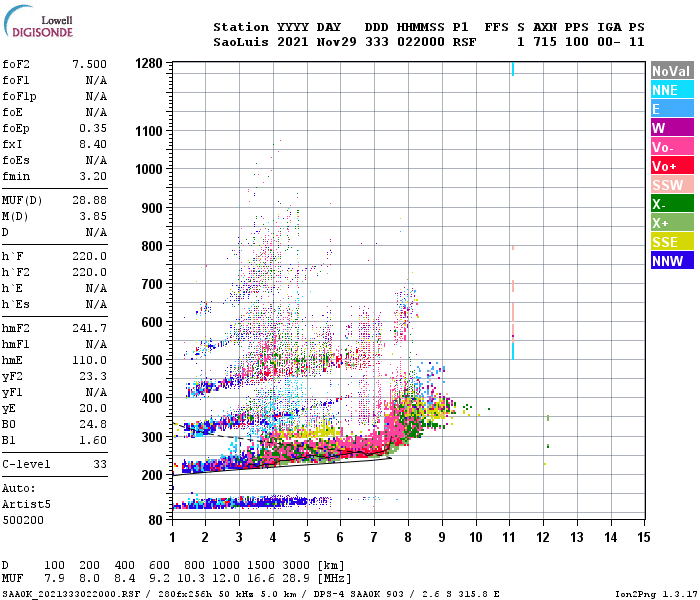
Task: Click the 15 MHz x-axis label
Action: pyautogui.click(x=644, y=537)
